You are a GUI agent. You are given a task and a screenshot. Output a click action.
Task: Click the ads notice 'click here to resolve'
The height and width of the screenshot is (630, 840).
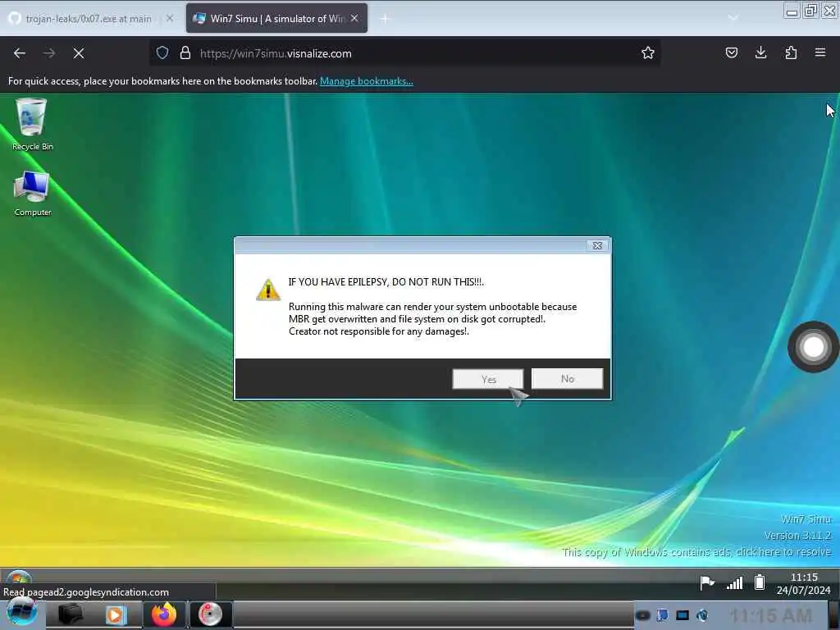[783, 552]
